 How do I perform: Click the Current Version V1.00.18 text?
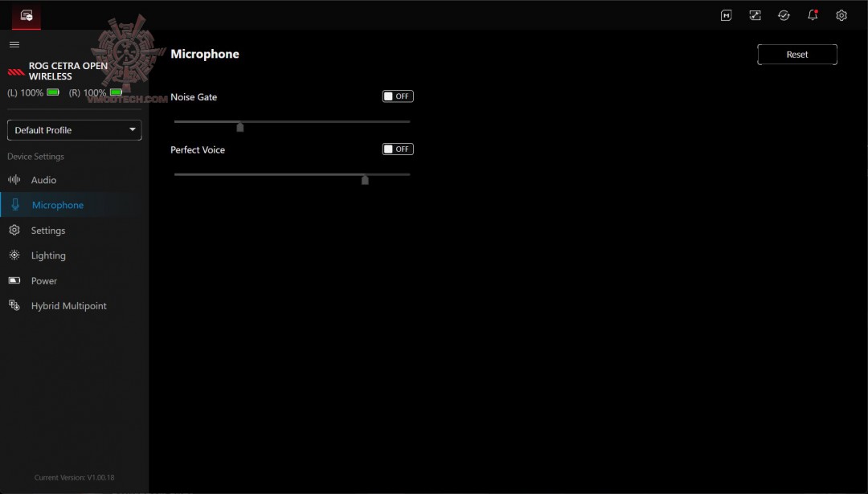pos(74,477)
